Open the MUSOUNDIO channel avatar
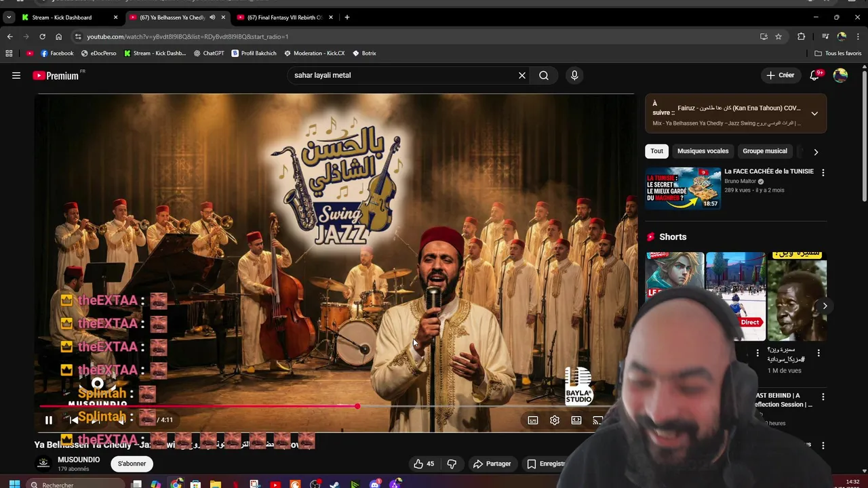The height and width of the screenshot is (488, 868). (43, 464)
